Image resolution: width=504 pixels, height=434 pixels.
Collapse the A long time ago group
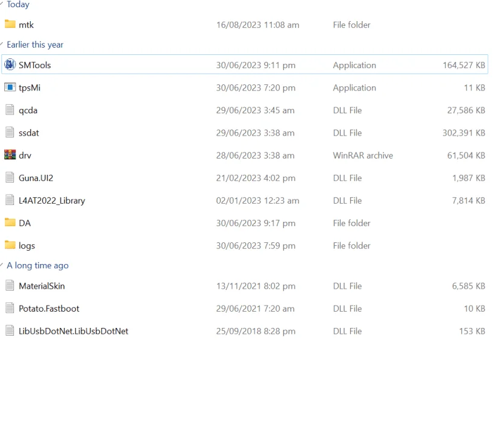click(x=2, y=265)
